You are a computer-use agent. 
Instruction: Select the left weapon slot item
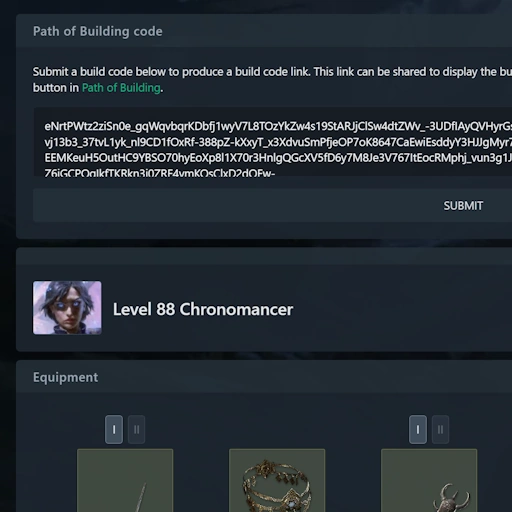[125, 480]
